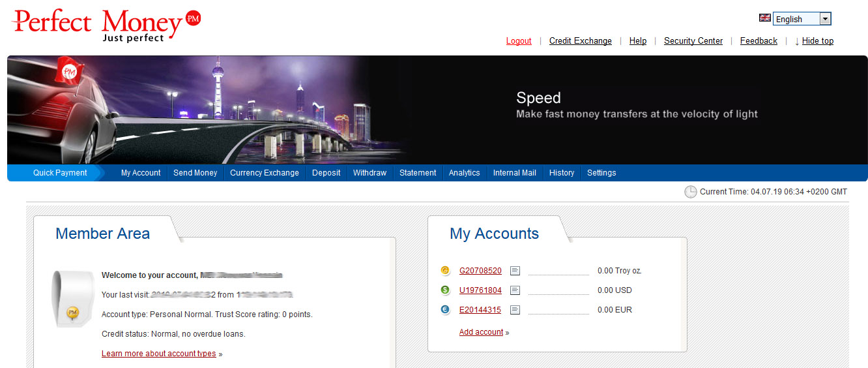Click the UK flag language icon
The height and width of the screenshot is (368, 868).
[765, 18]
